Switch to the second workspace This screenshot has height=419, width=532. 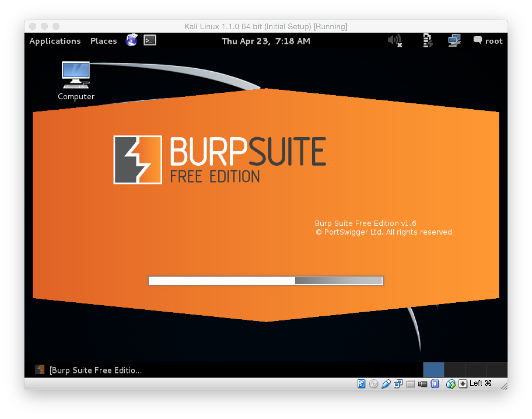click(x=455, y=370)
